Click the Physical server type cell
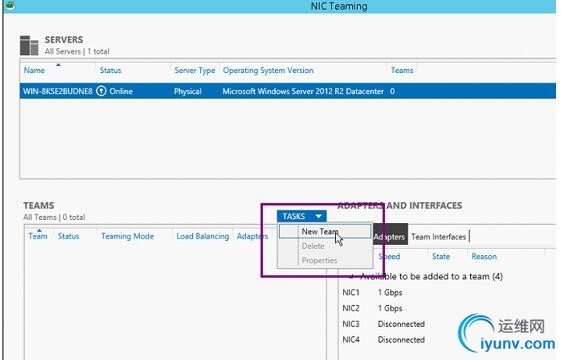Viewport: 561px width, 360px height. tap(187, 91)
